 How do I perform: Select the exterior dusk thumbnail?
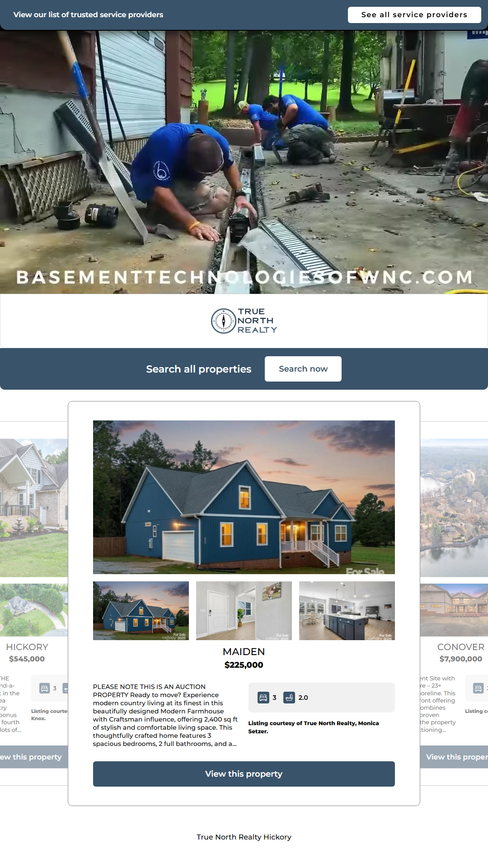click(x=141, y=611)
